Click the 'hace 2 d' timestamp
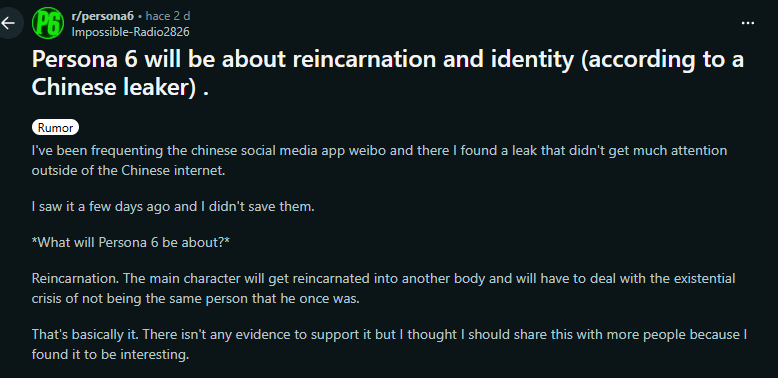778x378 pixels. point(168,16)
